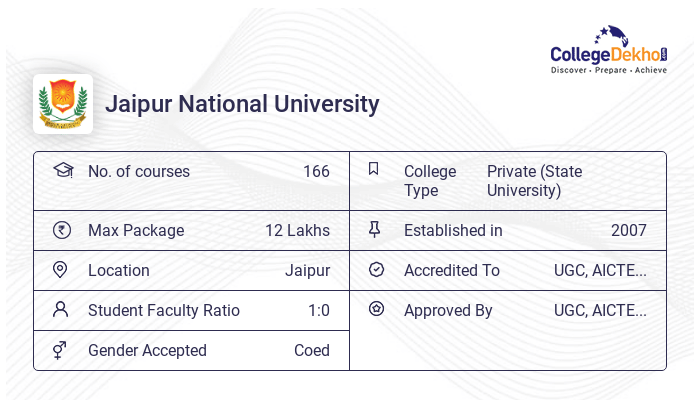Click the Jaipur National University logo

tap(63, 104)
